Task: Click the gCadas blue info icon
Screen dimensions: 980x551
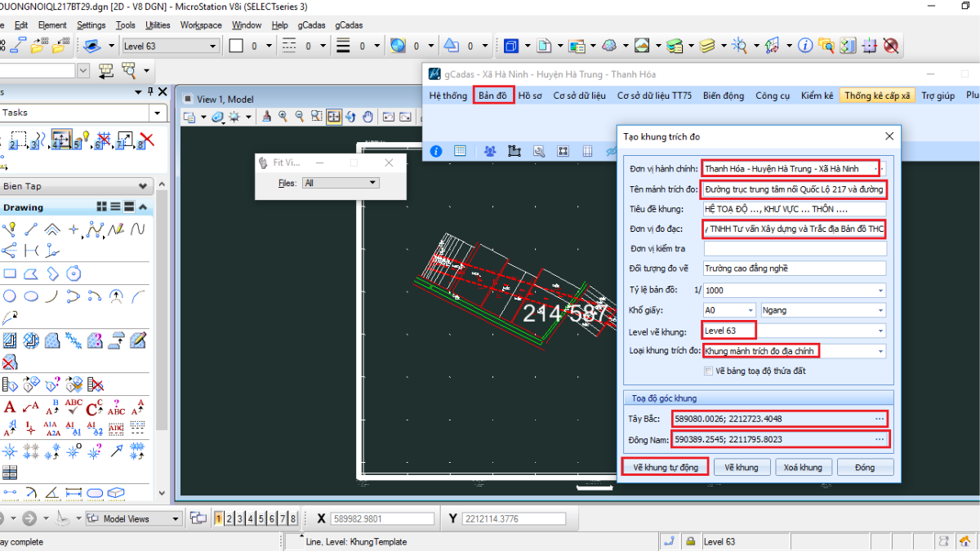Action: (436, 151)
